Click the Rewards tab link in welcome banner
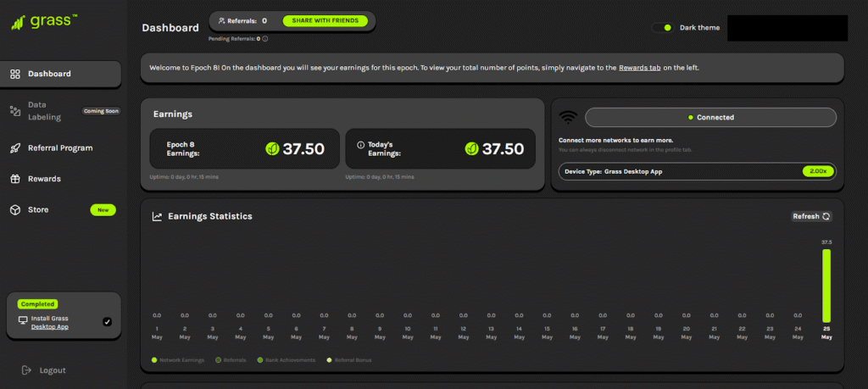This screenshot has height=389, width=868. [x=639, y=68]
